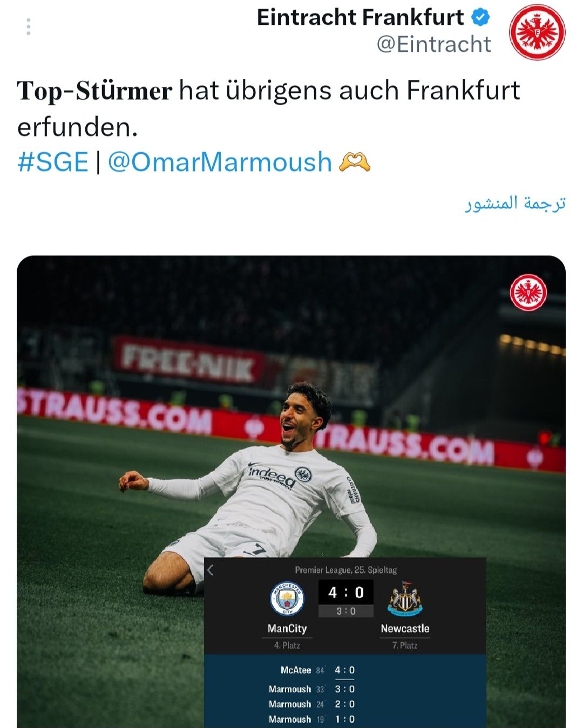Viewport: 583px width, 728px height.
Task: Tap the Marmoush 33' goal entry
Action: (312, 689)
